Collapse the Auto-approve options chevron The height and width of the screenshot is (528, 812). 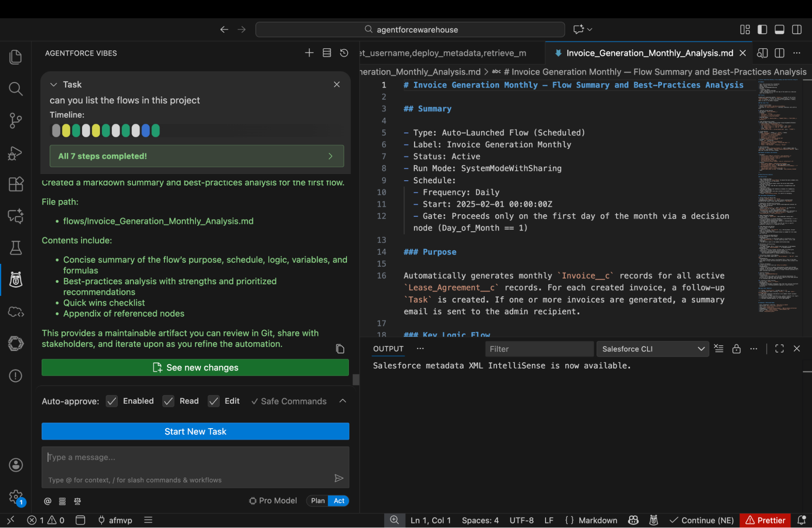pyautogui.click(x=342, y=401)
